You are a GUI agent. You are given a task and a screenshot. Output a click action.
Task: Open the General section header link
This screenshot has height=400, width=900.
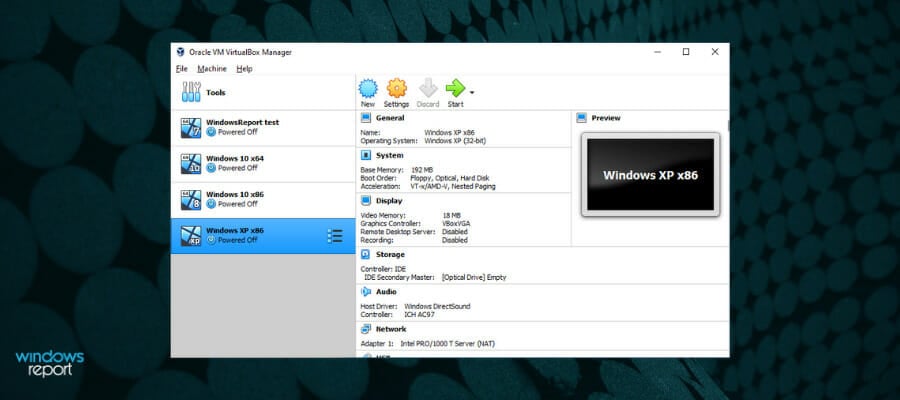point(390,118)
